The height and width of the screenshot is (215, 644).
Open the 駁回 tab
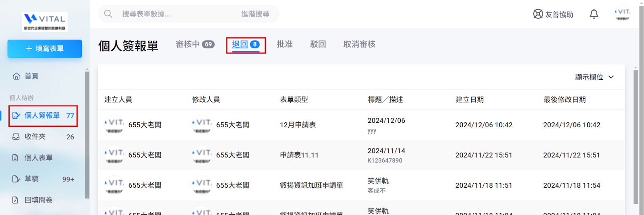(318, 44)
